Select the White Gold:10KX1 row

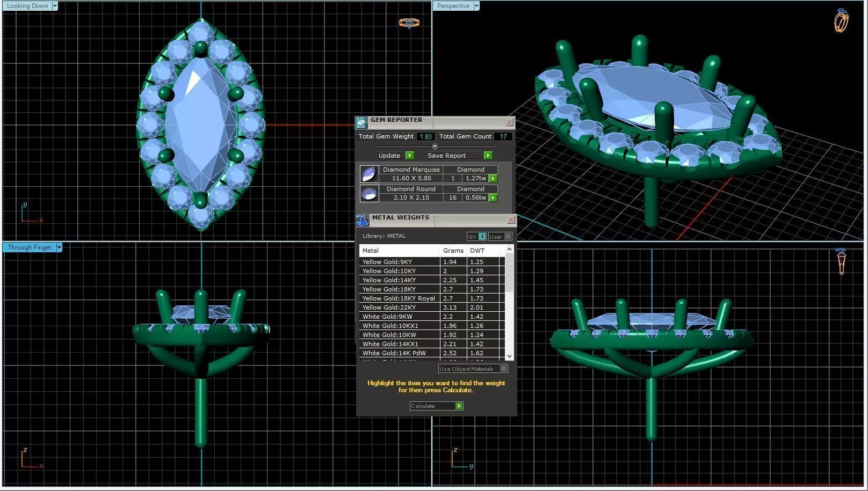[x=432, y=326]
